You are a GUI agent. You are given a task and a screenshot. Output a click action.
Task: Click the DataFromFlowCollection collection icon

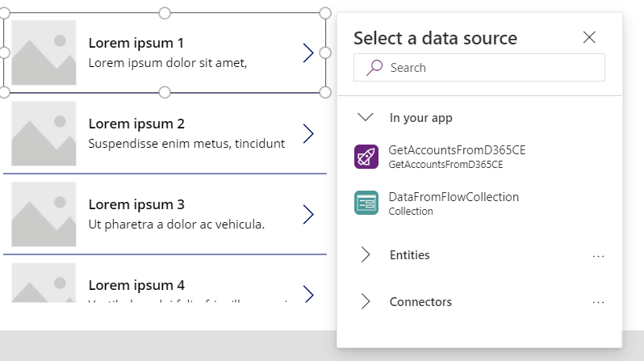[x=366, y=203]
